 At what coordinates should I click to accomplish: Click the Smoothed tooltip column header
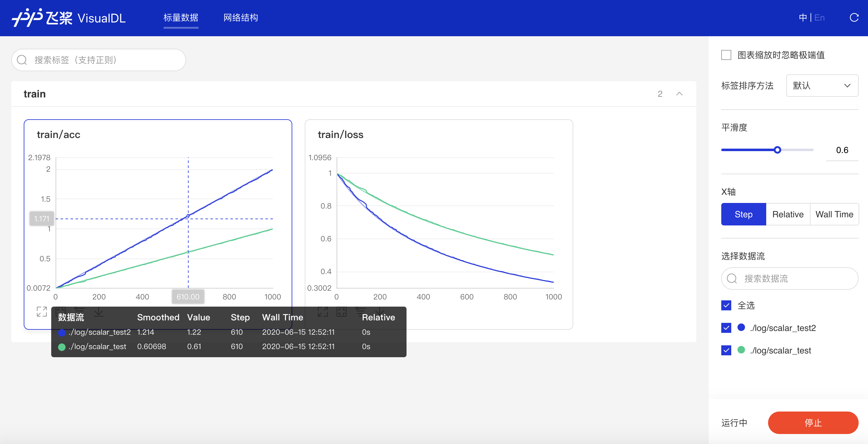(x=158, y=317)
